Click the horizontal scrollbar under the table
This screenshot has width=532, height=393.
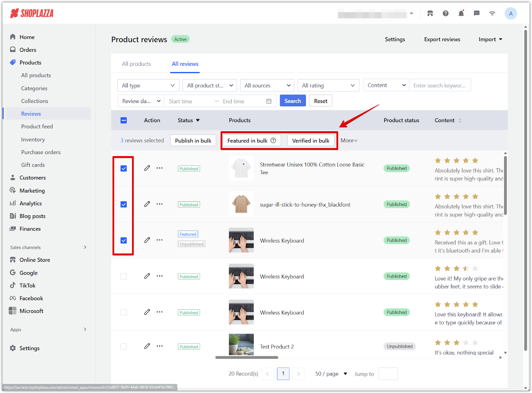pyautogui.click(x=247, y=357)
